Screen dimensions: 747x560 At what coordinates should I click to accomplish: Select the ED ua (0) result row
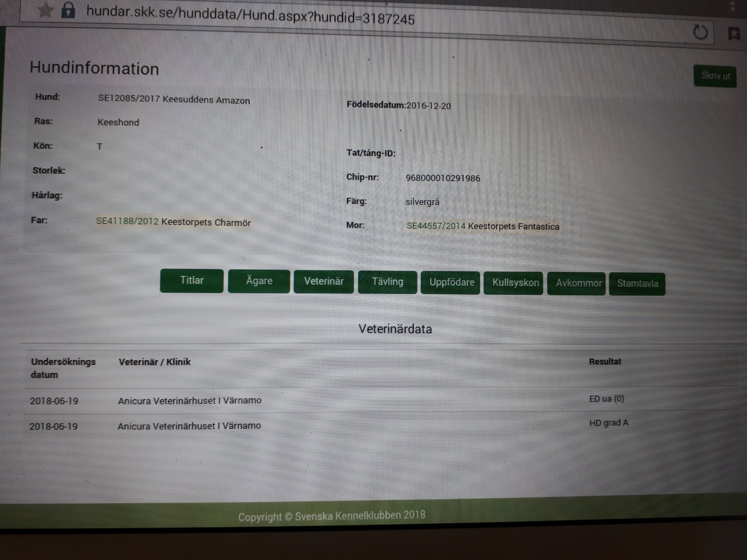point(606,399)
